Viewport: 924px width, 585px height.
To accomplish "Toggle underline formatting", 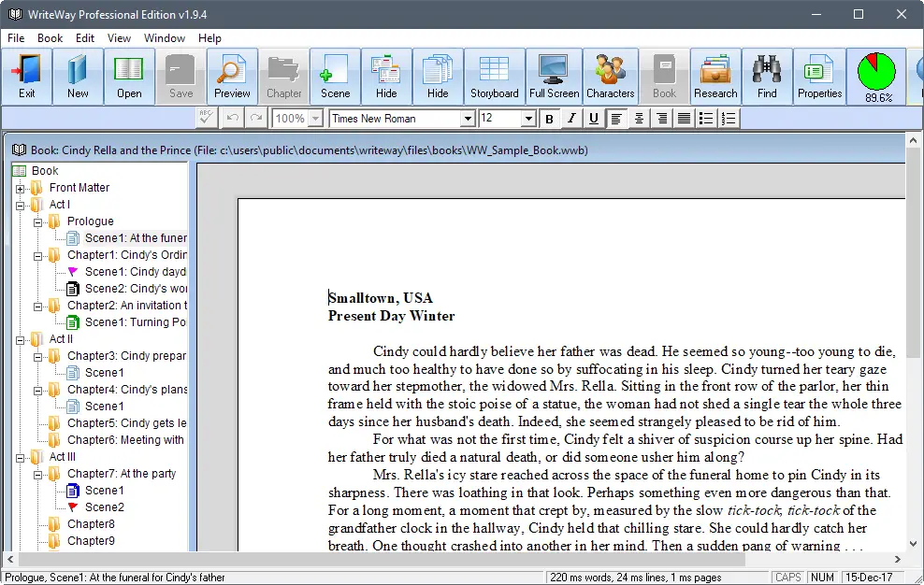I will 594,119.
